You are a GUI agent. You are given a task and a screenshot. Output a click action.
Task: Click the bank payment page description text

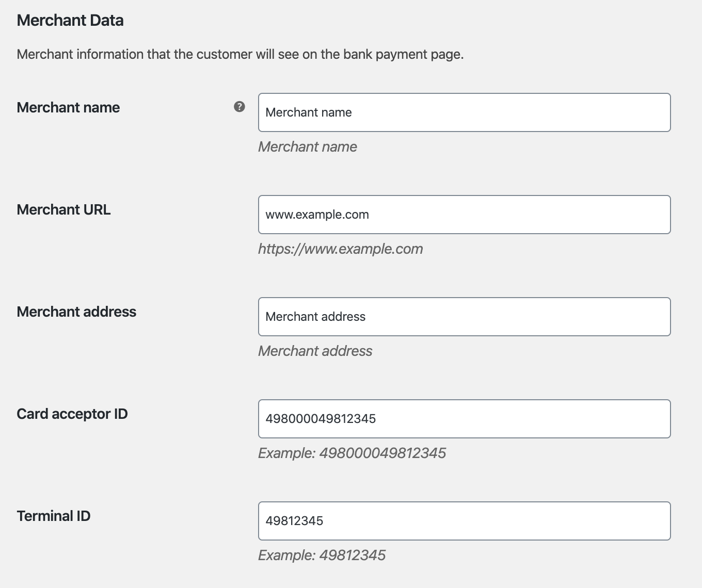[x=240, y=54]
